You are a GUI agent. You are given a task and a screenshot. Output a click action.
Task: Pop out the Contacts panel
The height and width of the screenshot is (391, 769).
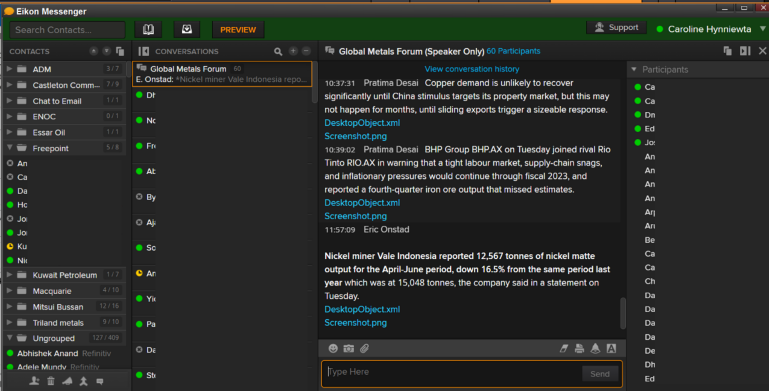pos(120,51)
